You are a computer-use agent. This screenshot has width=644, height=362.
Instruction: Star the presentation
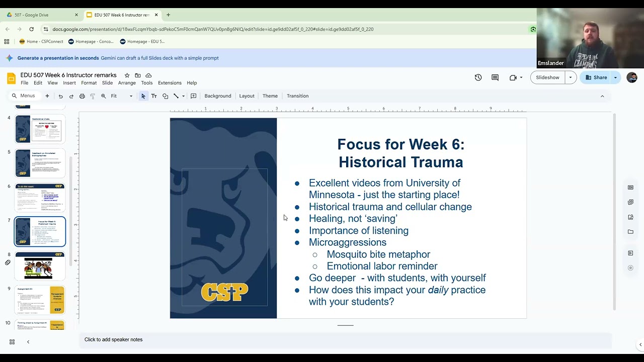pyautogui.click(x=127, y=75)
